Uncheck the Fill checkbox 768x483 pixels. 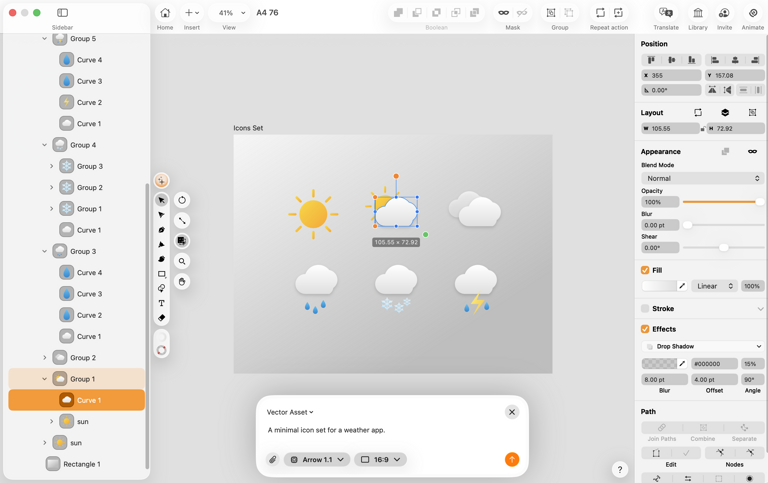pyautogui.click(x=645, y=270)
